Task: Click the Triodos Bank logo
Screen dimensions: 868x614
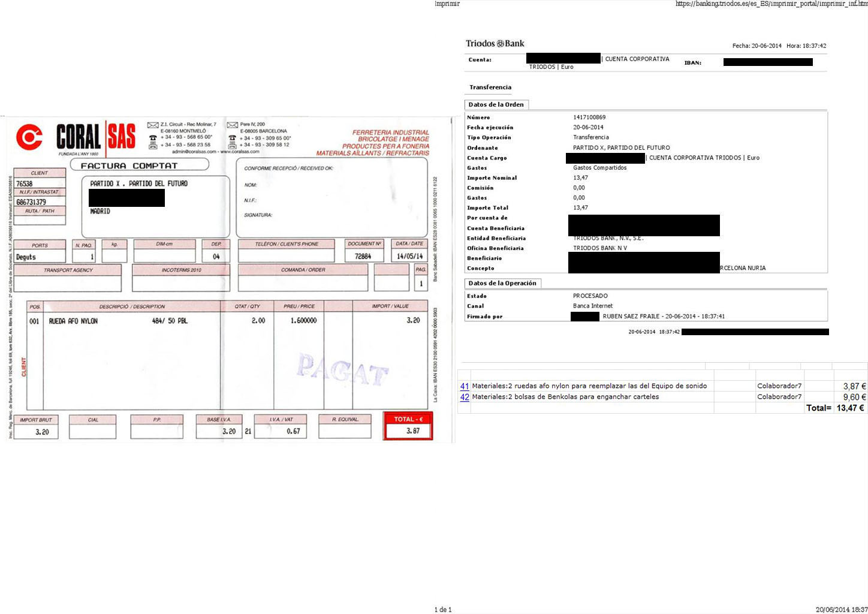Action: pyautogui.click(x=495, y=44)
